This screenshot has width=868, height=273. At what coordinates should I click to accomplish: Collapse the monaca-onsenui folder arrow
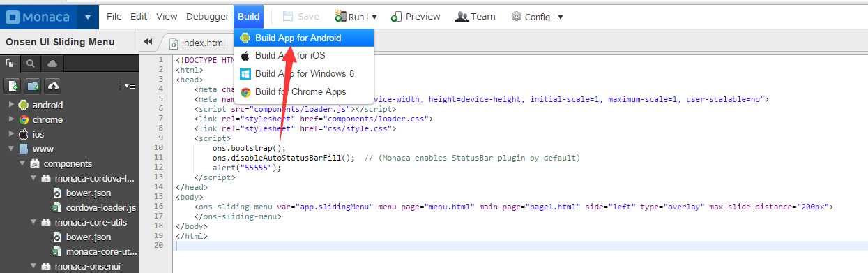tap(33, 266)
